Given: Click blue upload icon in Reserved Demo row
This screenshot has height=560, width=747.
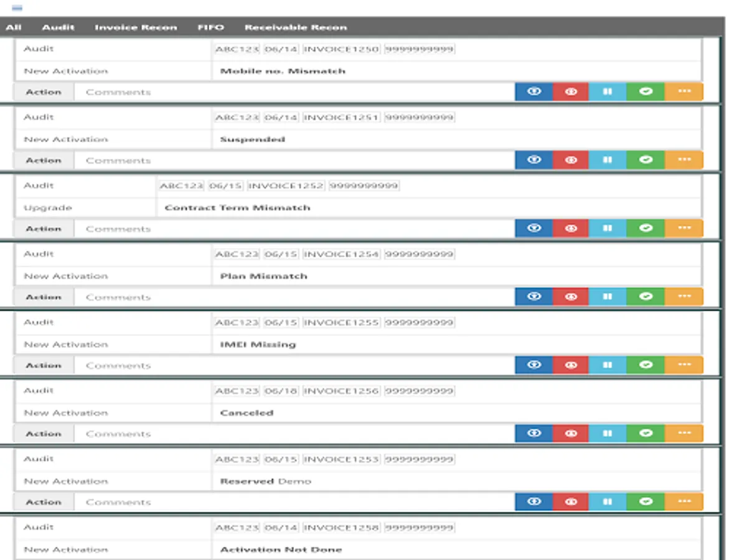Looking at the screenshot, I should 533,502.
